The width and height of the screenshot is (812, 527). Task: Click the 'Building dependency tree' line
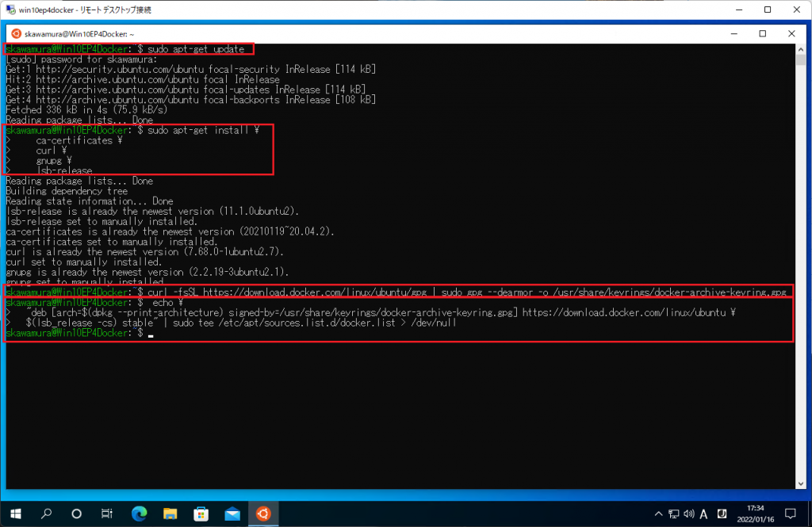(x=67, y=191)
